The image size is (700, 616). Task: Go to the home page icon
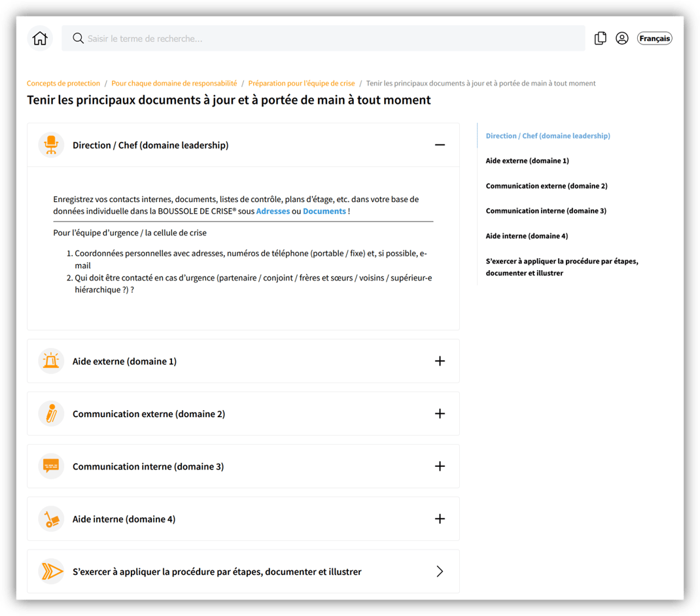coord(40,39)
